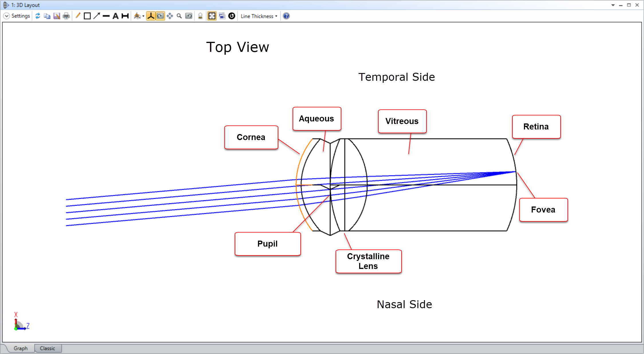Save the layout graphic to file

(x=57, y=16)
